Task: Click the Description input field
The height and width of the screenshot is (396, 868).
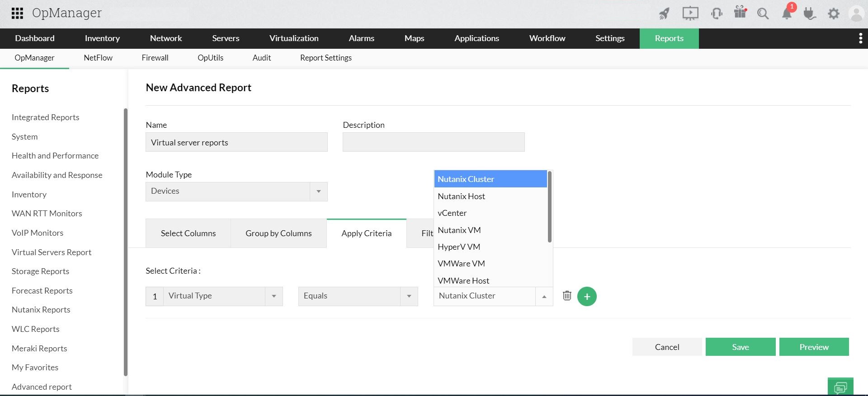Action: click(433, 142)
